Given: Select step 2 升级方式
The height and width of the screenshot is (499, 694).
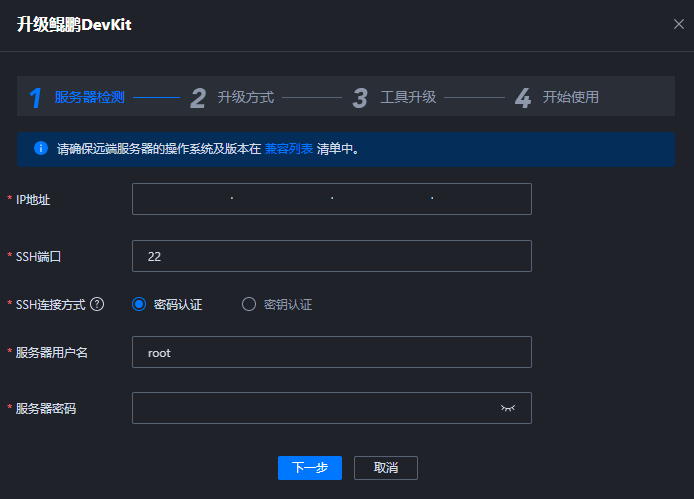Looking at the screenshot, I should click(232, 97).
